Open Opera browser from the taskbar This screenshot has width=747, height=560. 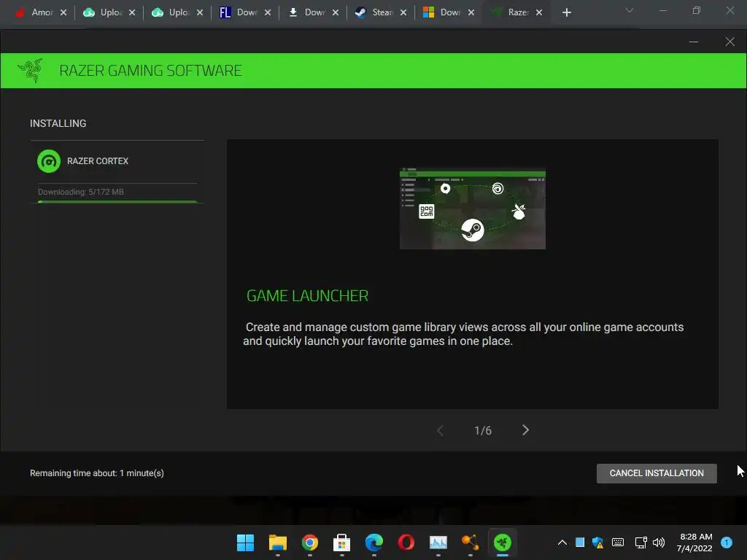click(x=406, y=542)
